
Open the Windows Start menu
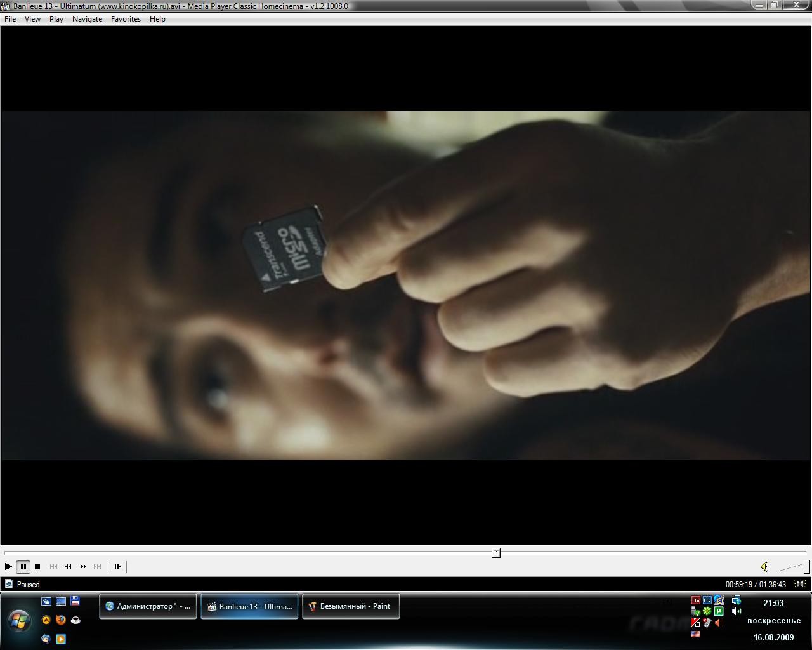[19, 620]
